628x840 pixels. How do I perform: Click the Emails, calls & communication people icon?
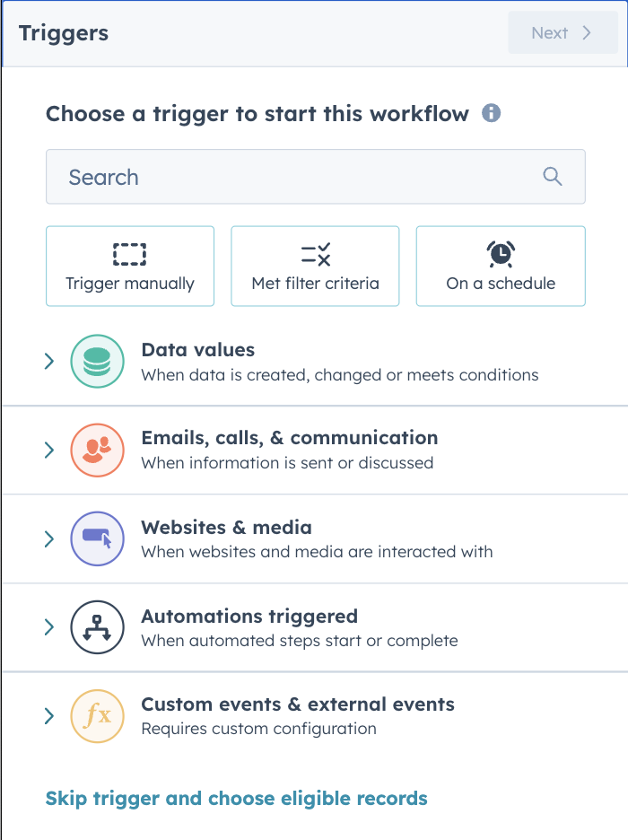(x=97, y=450)
